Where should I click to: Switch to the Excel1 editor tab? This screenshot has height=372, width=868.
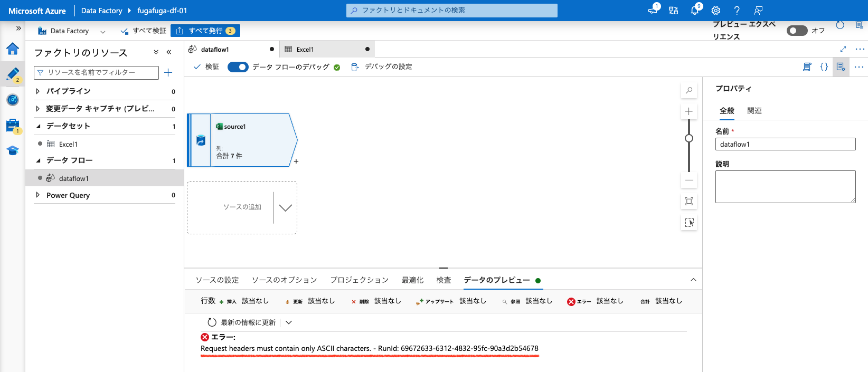[x=327, y=49]
